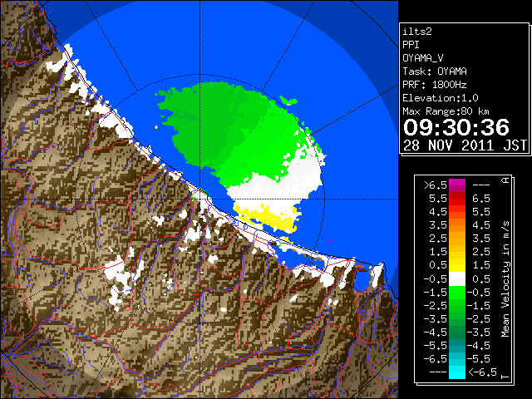Select the "Elevation:1.0" text
Viewport: 532px width, 399px height.
click(x=441, y=98)
